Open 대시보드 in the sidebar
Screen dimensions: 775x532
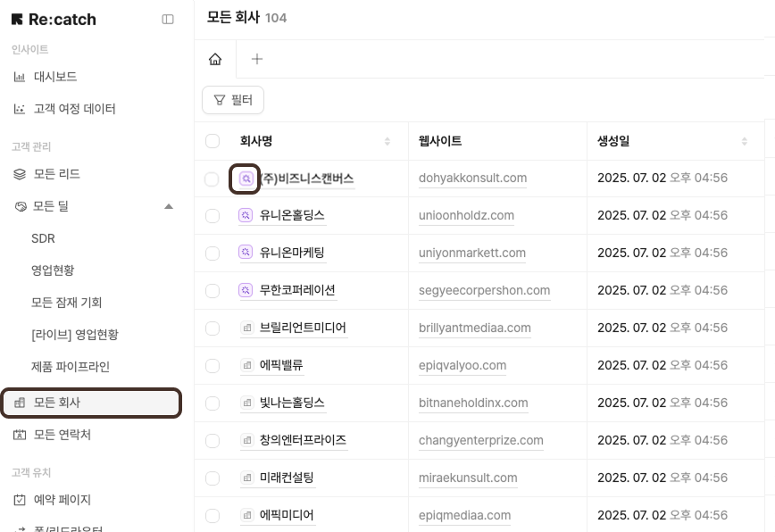55,77
